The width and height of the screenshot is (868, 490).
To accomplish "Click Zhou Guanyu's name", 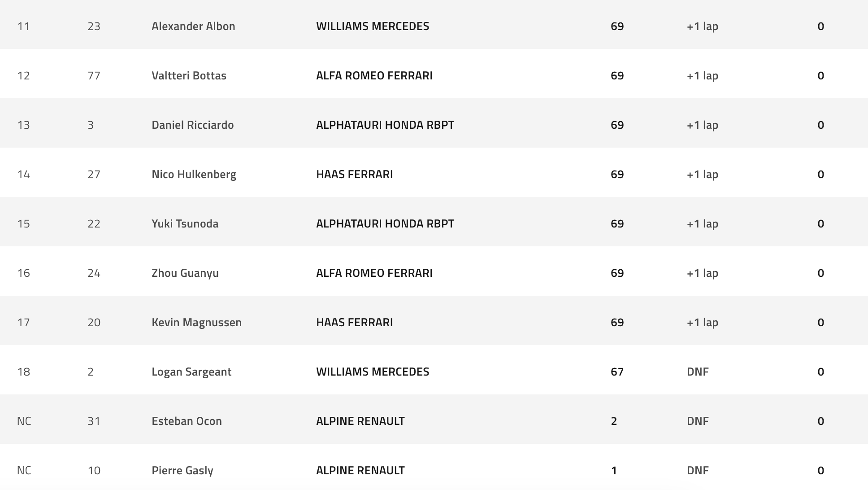I will [x=185, y=273].
